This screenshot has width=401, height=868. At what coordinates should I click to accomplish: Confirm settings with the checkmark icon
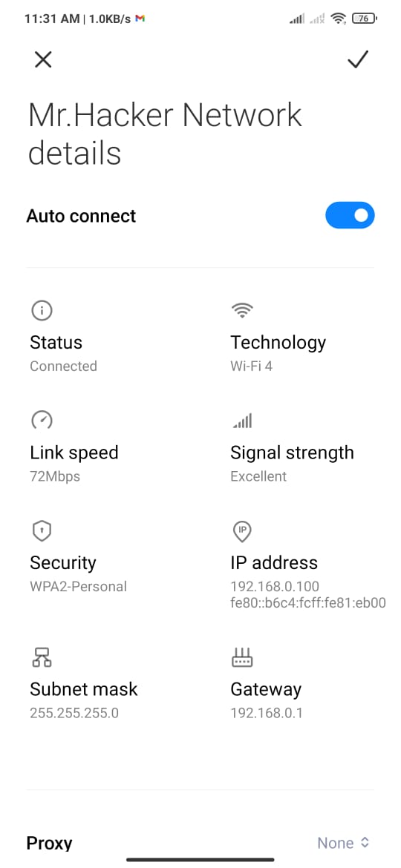pos(358,59)
